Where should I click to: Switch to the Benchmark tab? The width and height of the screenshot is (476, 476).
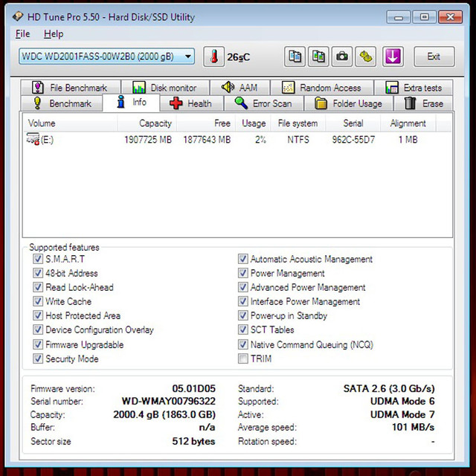(62, 103)
